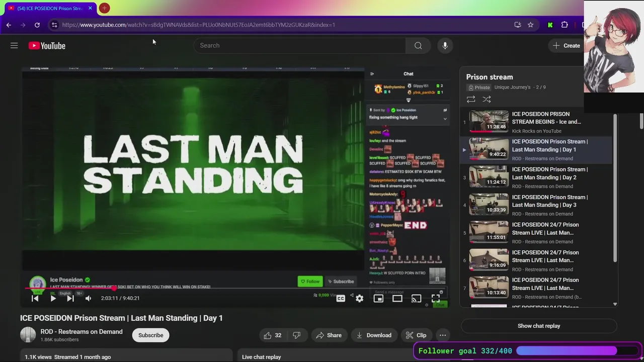Screen dimensions: 644x362
Task: Mute the video volume
Action: click(88, 298)
